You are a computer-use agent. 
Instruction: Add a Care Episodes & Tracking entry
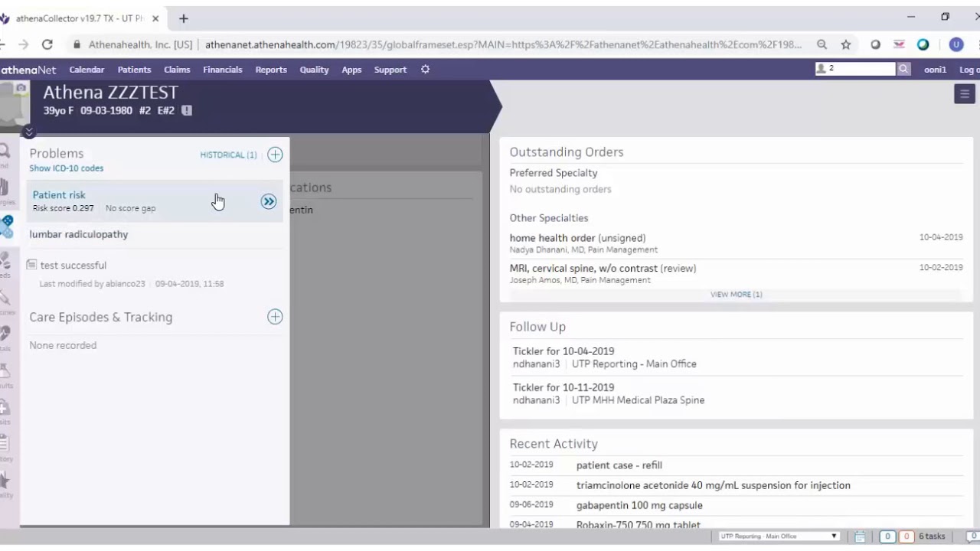(275, 317)
